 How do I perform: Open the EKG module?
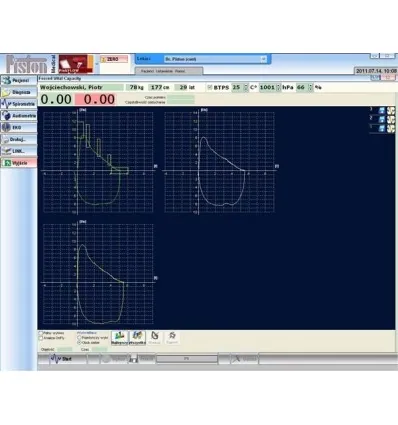(19, 127)
